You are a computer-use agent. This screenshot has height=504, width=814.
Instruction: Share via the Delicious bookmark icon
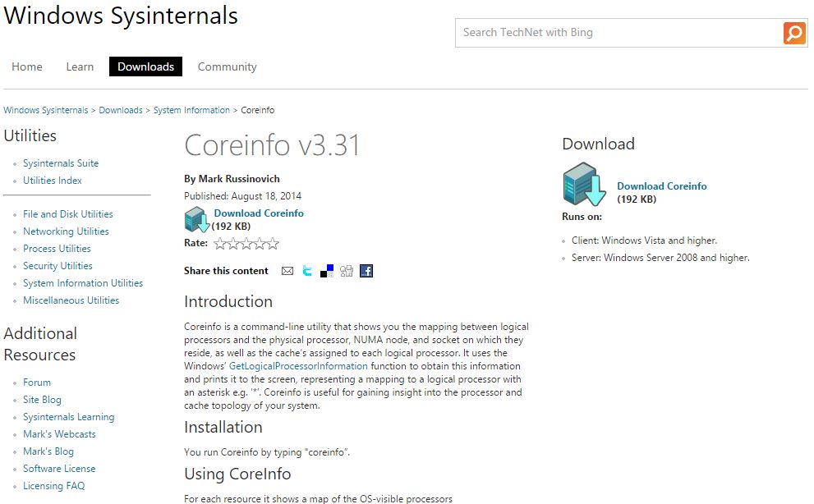[x=327, y=271]
